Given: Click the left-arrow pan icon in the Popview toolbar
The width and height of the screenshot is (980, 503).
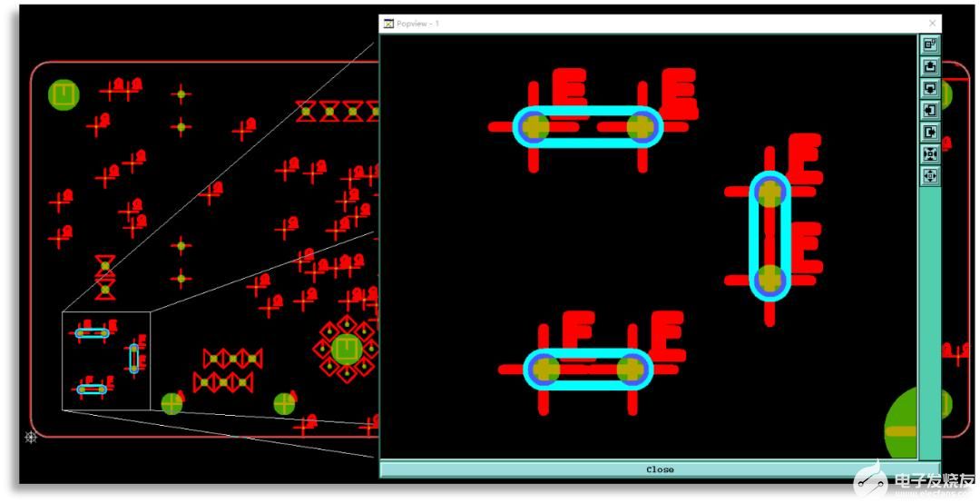Looking at the screenshot, I should pyautogui.click(x=930, y=111).
